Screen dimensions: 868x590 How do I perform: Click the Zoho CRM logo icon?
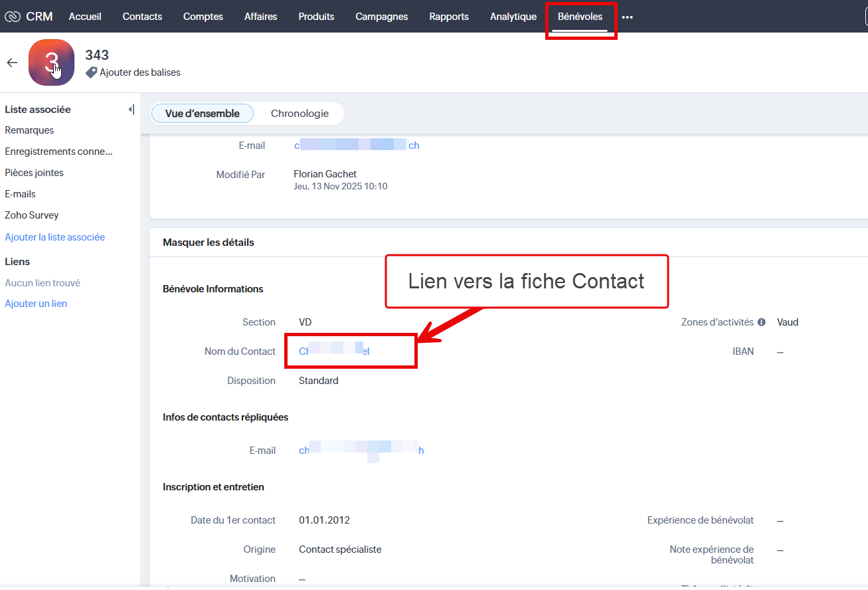click(13, 17)
